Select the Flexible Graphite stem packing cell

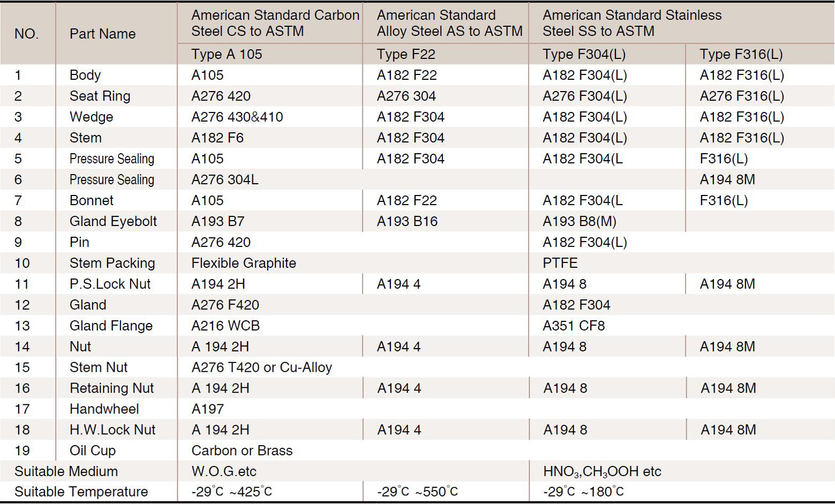coord(243,263)
